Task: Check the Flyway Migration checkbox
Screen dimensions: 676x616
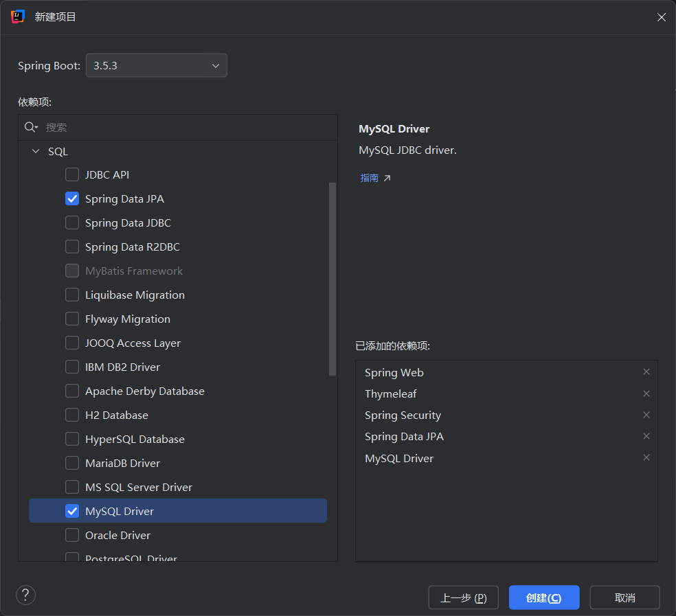Action: coord(72,319)
